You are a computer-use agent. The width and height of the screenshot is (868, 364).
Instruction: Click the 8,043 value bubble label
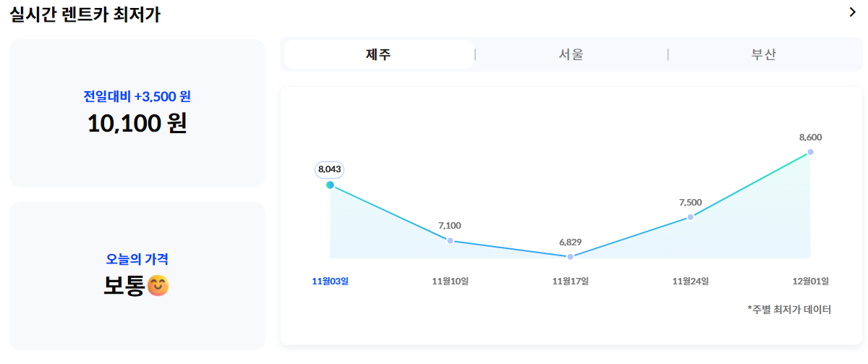coord(329,169)
